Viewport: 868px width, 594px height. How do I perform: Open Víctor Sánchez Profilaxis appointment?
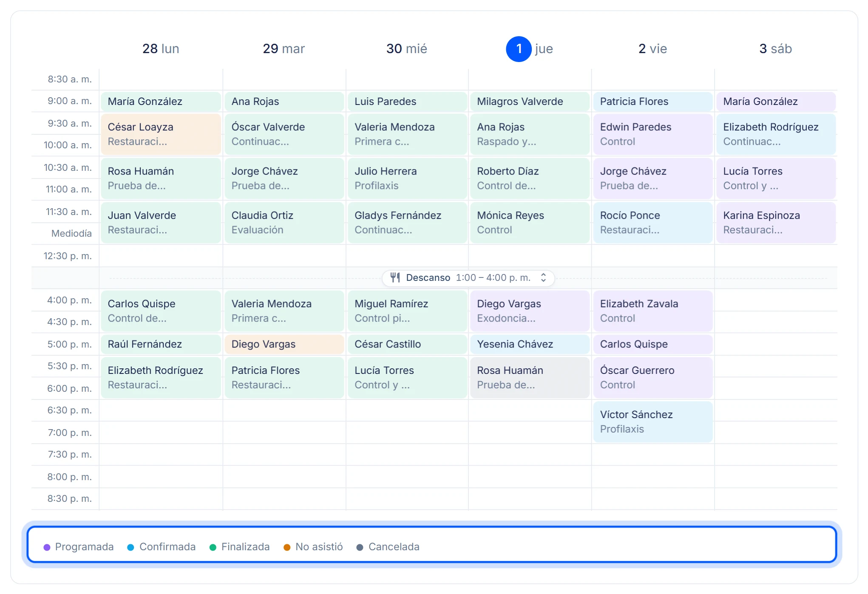coord(653,422)
